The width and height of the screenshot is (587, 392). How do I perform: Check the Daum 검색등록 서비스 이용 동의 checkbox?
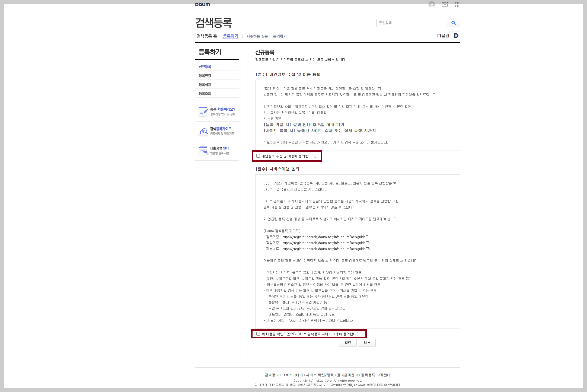[x=258, y=334]
